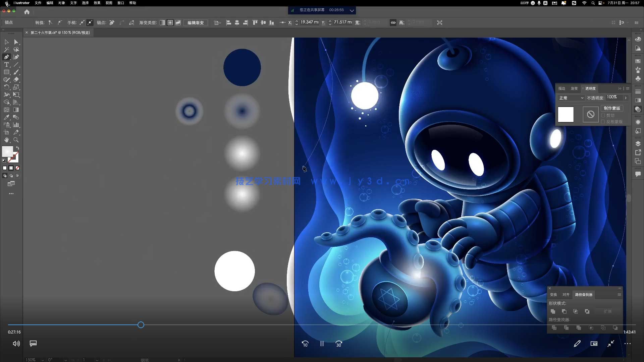Enable the 剪切 clip checkbox
This screenshot has width=644, height=362.
click(x=603, y=115)
